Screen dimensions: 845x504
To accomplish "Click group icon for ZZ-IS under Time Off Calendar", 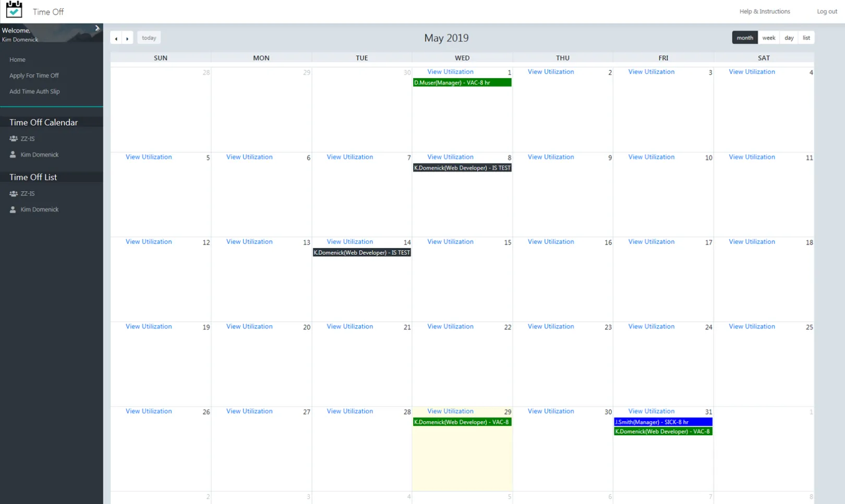I will tap(14, 139).
